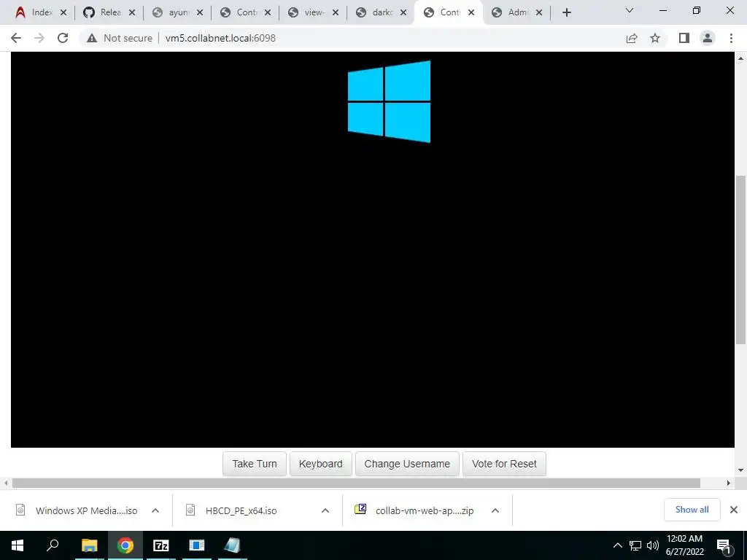The image size is (747, 560).
Task: Click the Not secure warning icon
Action: tap(92, 38)
